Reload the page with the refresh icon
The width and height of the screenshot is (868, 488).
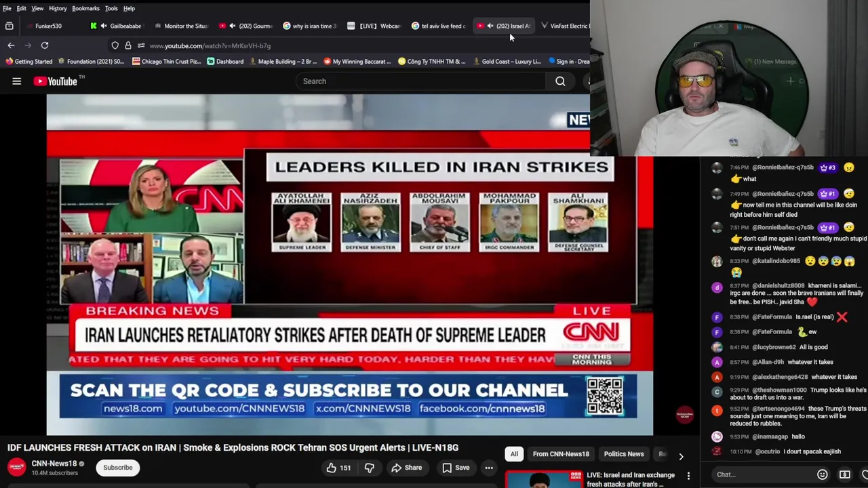45,45
